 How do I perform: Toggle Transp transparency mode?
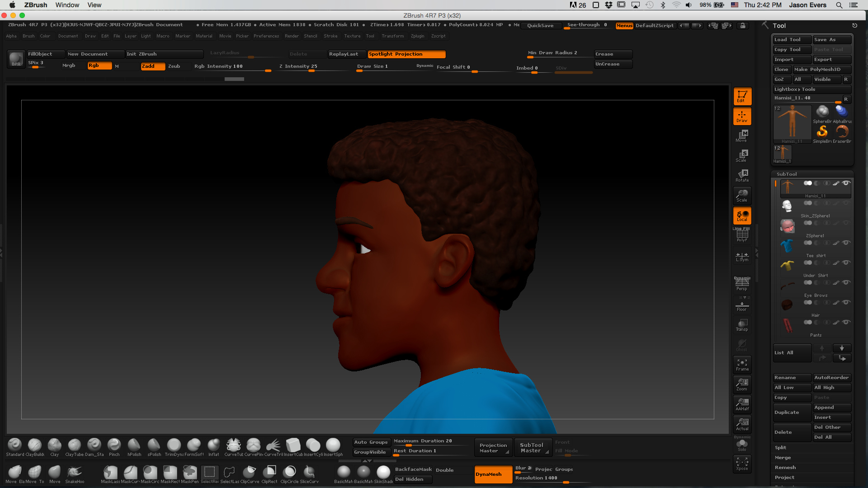742,325
